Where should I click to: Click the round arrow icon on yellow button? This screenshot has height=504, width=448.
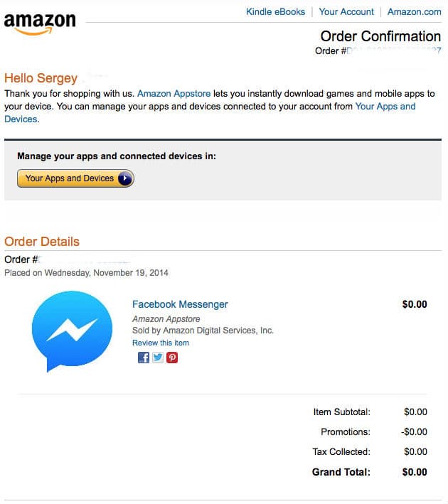click(125, 178)
